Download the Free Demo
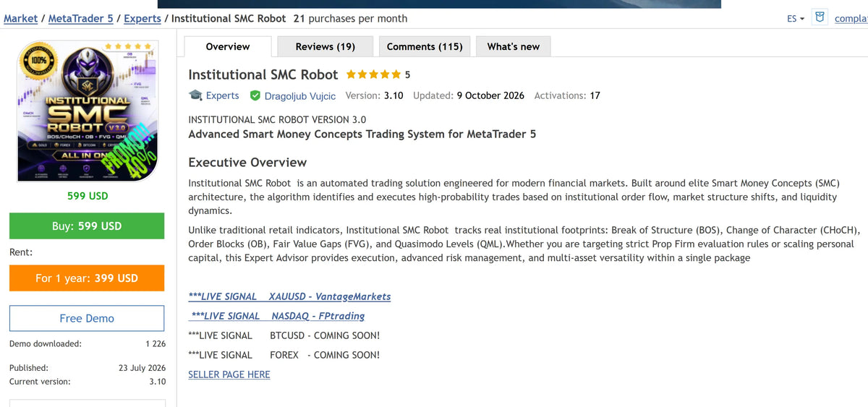Screen dimensions: 868x407 [x=87, y=319]
